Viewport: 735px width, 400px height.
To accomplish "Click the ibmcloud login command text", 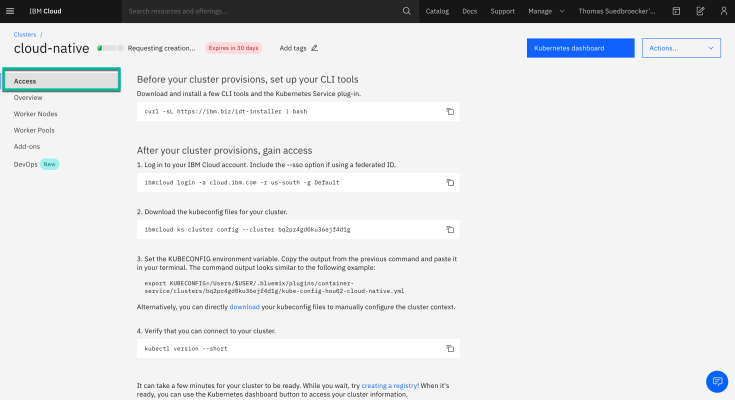I will tap(242, 182).
